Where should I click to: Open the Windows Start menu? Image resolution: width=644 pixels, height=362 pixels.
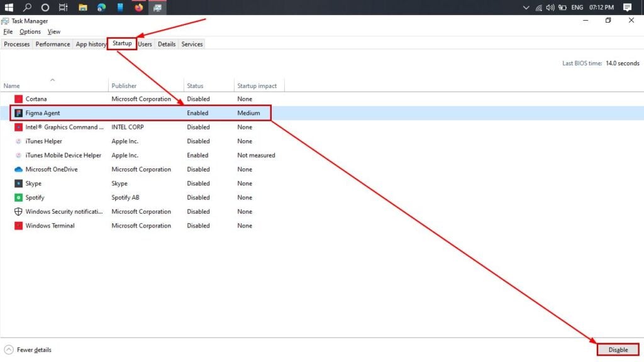(x=9, y=8)
